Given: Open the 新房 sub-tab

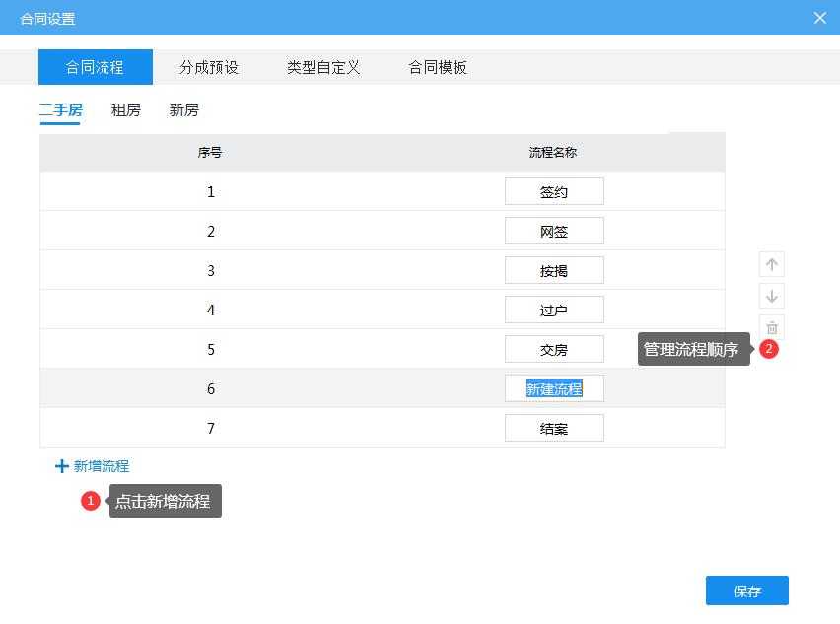Looking at the screenshot, I should [186, 110].
